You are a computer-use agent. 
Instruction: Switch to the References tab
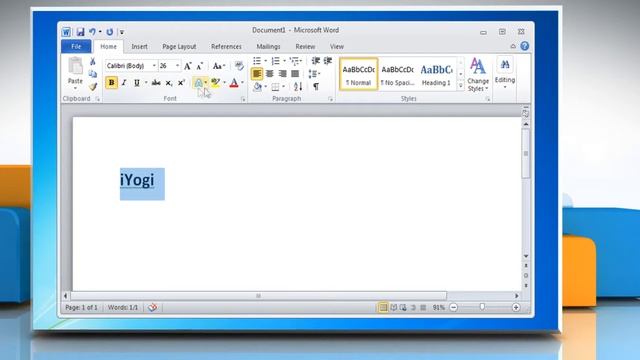(x=227, y=47)
